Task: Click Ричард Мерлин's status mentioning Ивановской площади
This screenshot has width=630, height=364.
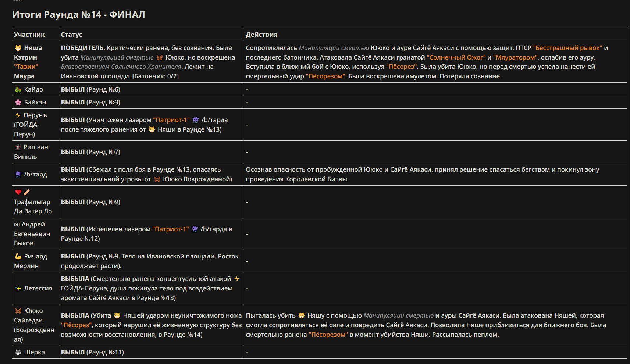Action: click(150, 261)
